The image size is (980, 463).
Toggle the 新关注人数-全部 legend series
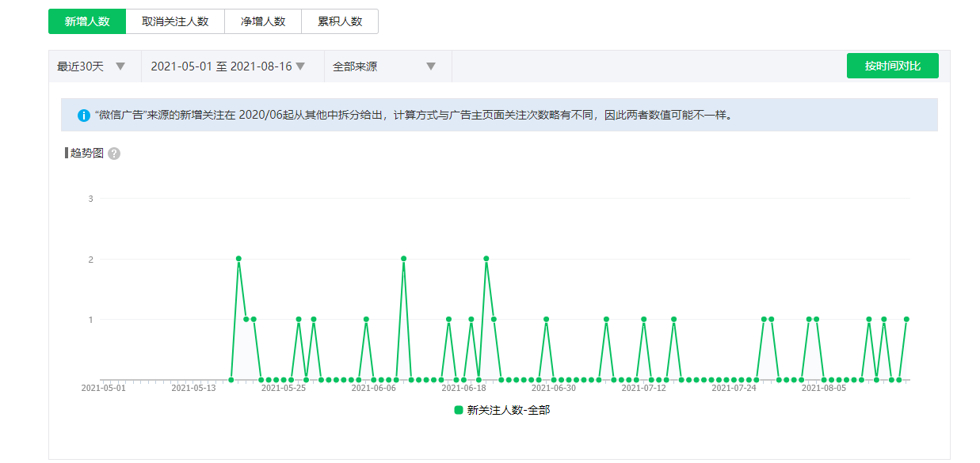508,410
